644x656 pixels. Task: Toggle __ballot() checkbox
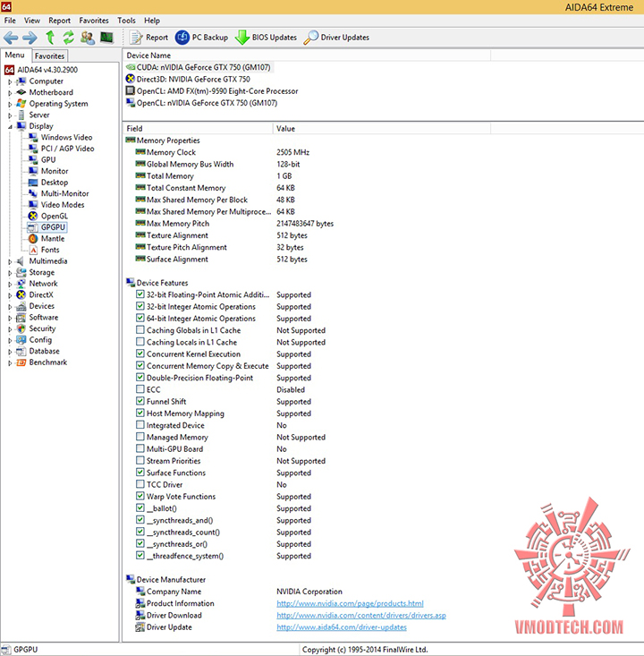tap(140, 508)
